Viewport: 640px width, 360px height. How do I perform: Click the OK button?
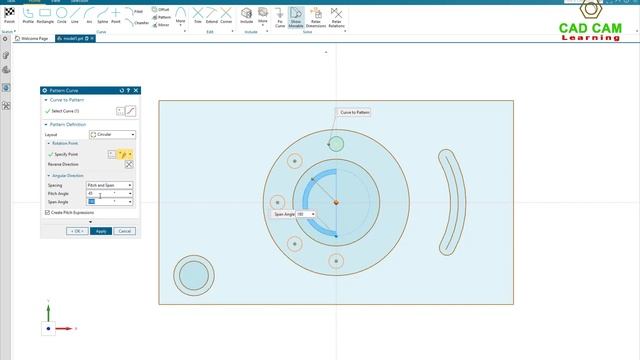(x=77, y=231)
